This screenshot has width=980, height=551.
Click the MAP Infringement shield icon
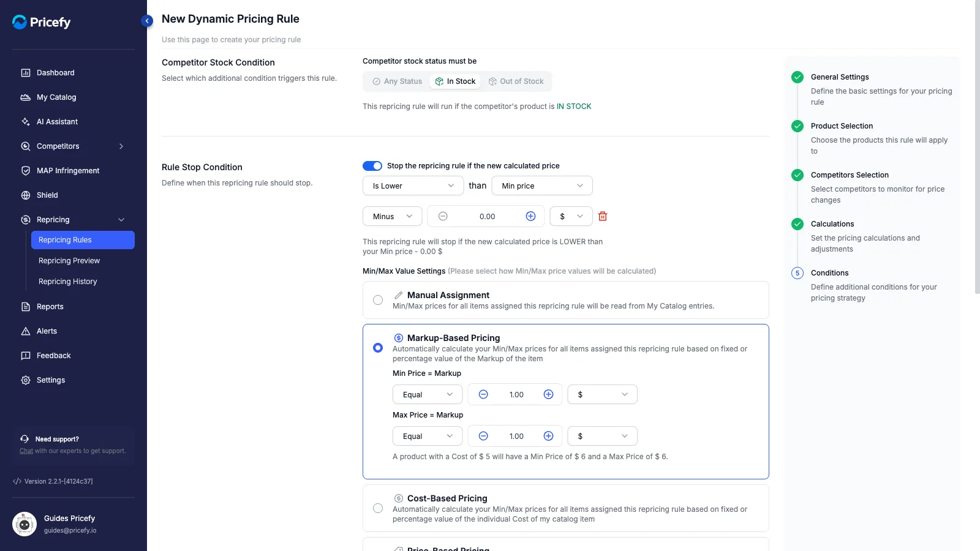click(26, 171)
